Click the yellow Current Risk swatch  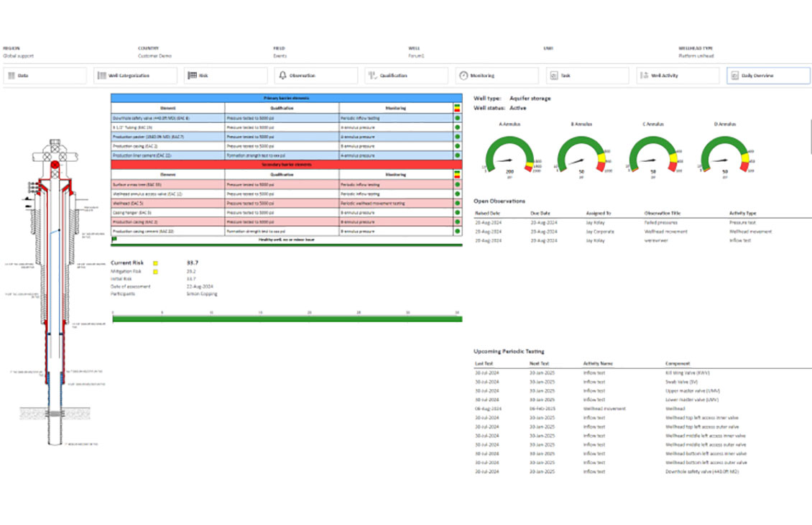154,263
